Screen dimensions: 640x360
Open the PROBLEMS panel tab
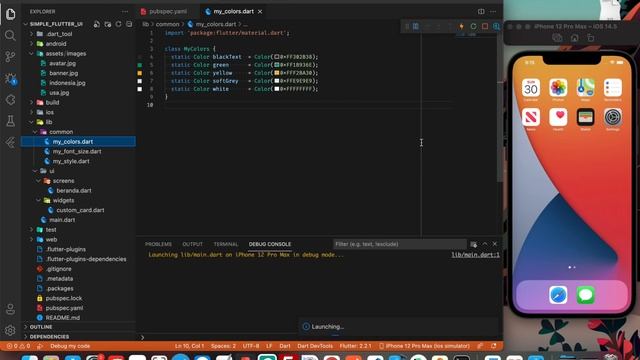(158, 244)
